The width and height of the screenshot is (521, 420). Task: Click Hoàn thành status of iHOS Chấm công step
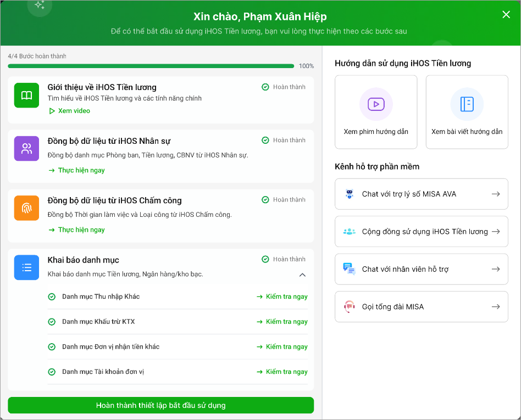pyautogui.click(x=284, y=199)
